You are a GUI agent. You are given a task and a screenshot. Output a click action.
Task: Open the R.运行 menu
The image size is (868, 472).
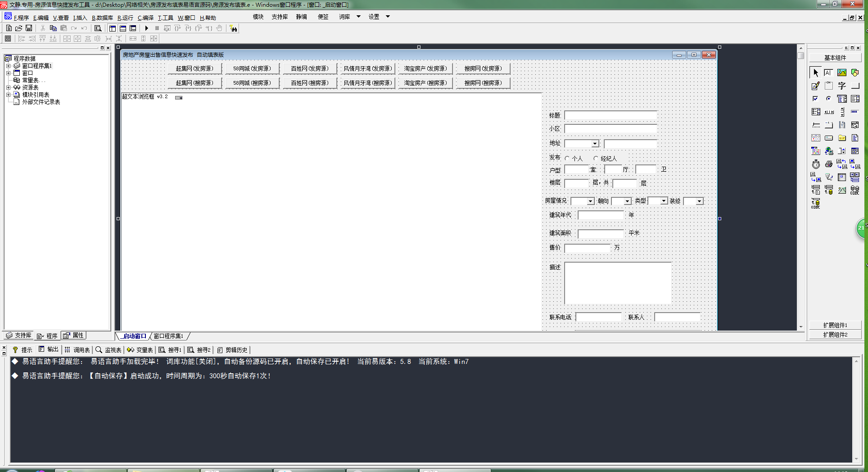(x=125, y=18)
